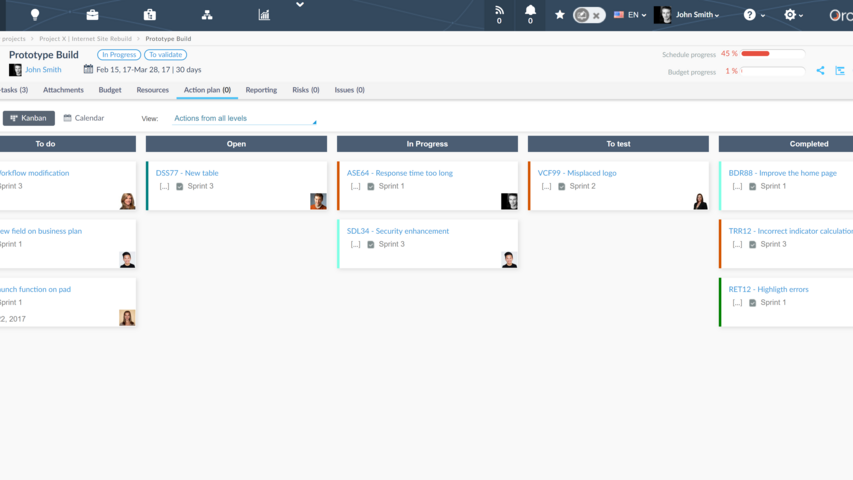Open the notifications bell icon

(530, 11)
